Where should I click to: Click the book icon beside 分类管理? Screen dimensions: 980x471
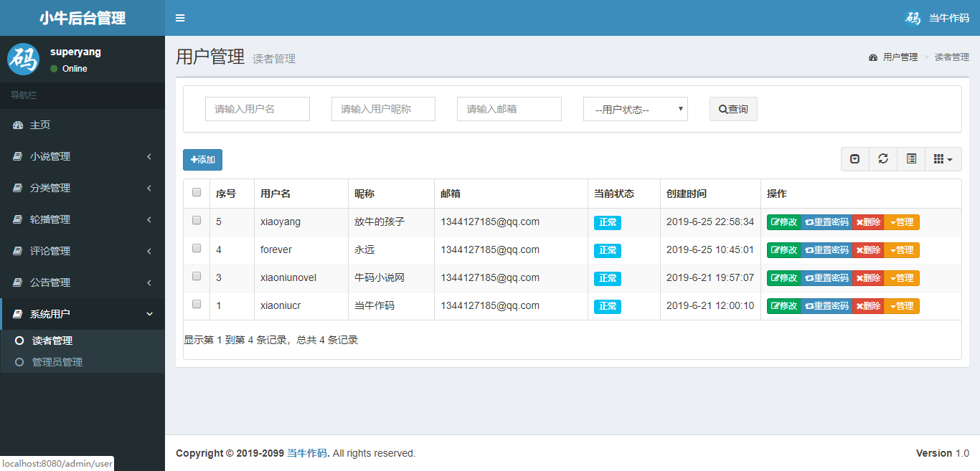(17, 188)
